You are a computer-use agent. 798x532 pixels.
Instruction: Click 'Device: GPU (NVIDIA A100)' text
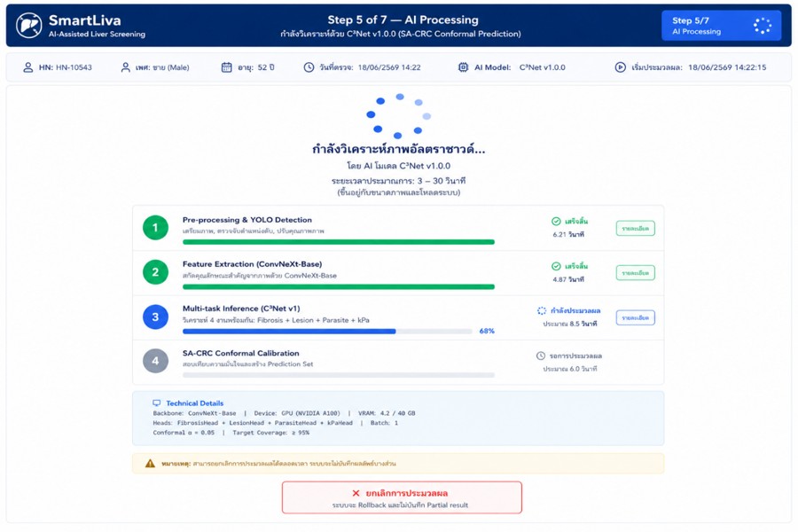click(x=298, y=413)
